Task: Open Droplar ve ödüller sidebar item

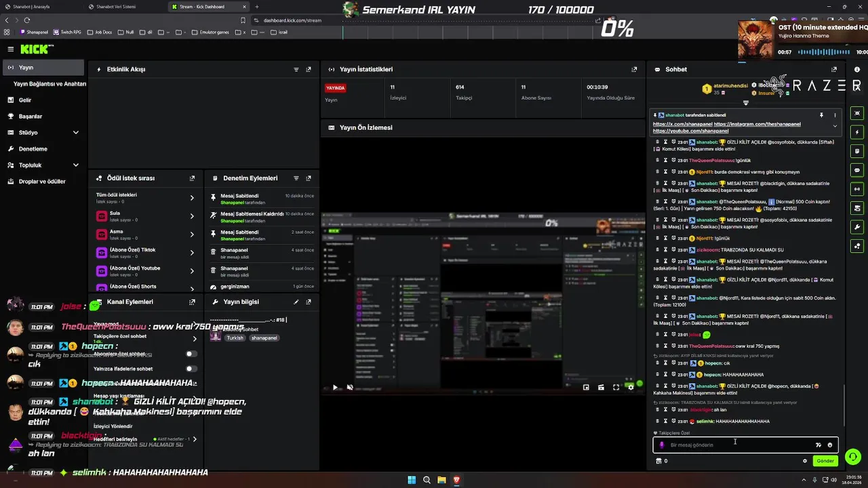Action: tap(43, 182)
